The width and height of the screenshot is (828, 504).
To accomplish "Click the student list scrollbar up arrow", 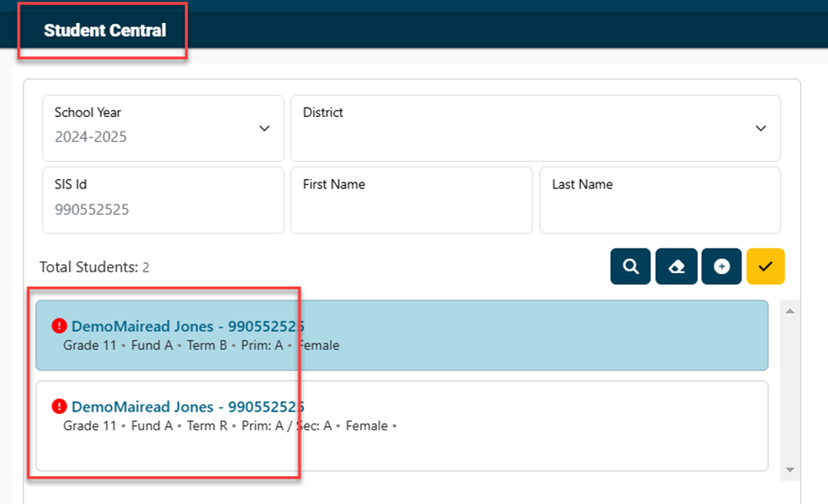I will point(790,311).
